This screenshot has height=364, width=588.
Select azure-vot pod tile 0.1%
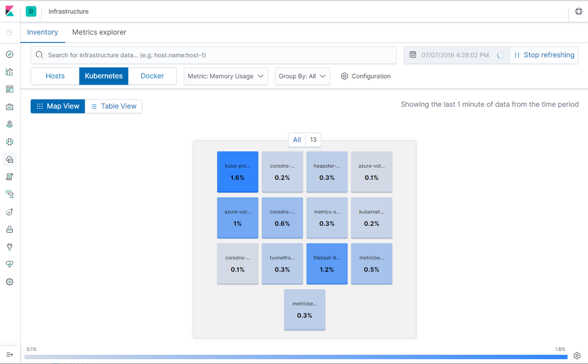(x=371, y=171)
